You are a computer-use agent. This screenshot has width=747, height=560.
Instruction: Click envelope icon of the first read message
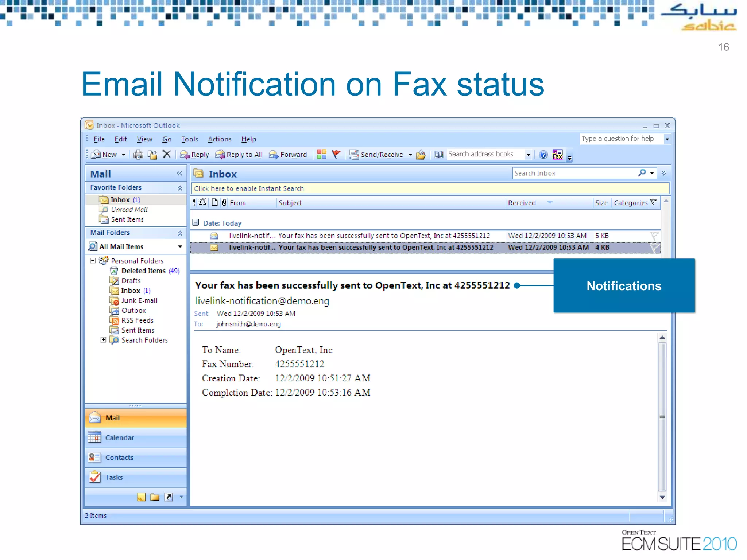[214, 236]
